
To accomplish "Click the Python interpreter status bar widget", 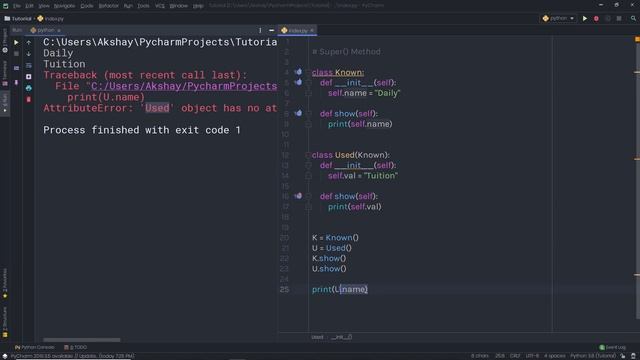I will (593, 356).
